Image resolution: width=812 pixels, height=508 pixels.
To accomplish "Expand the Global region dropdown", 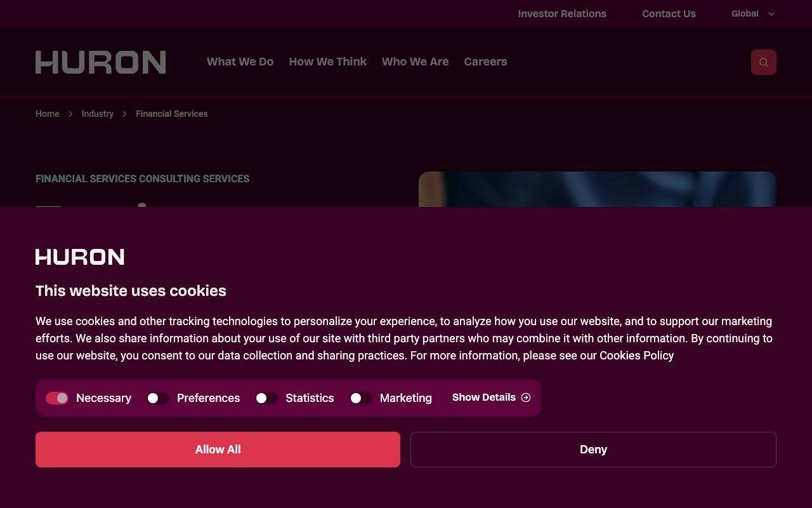I will pyautogui.click(x=753, y=13).
